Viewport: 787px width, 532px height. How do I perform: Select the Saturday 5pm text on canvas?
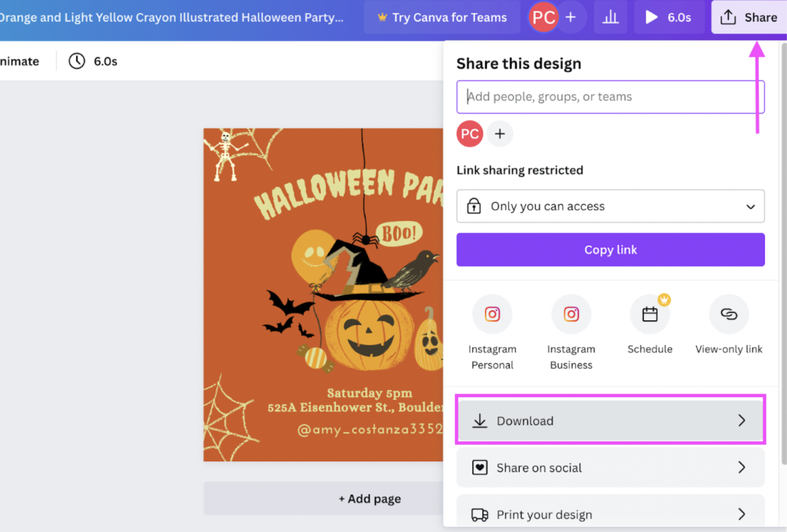(369, 393)
